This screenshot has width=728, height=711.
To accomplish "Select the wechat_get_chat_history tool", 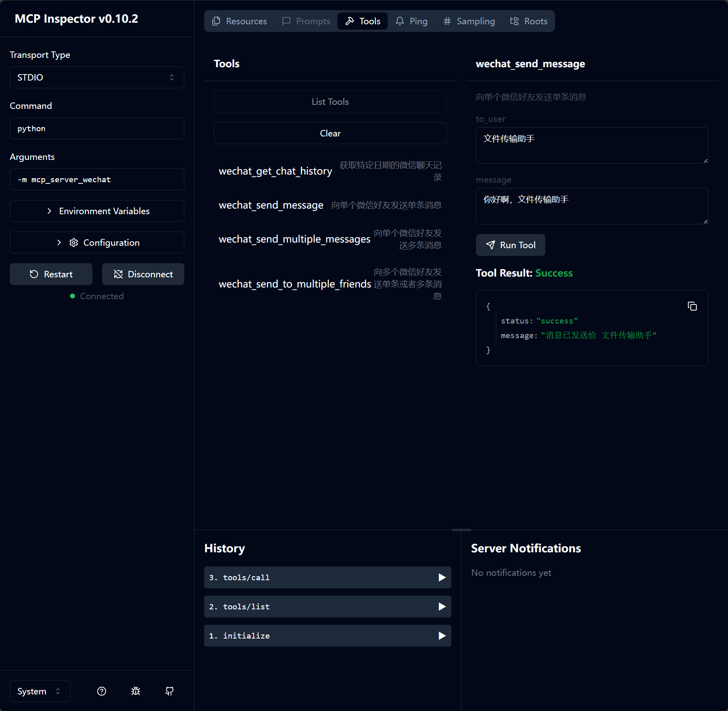I will pyautogui.click(x=275, y=171).
